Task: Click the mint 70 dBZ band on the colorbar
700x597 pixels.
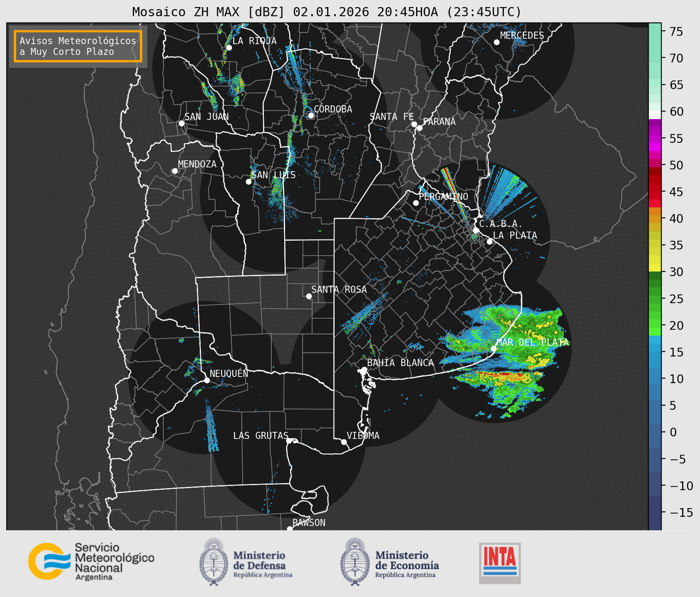Action: (x=655, y=58)
